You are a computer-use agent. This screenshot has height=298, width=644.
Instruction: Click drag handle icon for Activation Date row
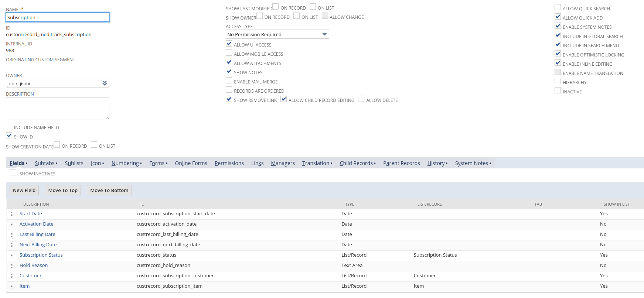coord(12,225)
